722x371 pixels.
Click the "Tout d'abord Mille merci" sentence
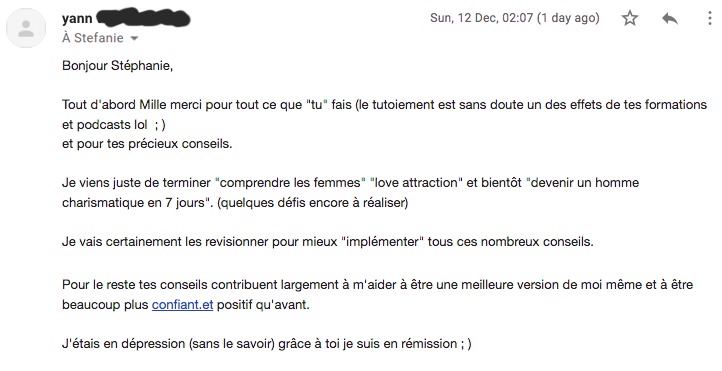pos(384,104)
